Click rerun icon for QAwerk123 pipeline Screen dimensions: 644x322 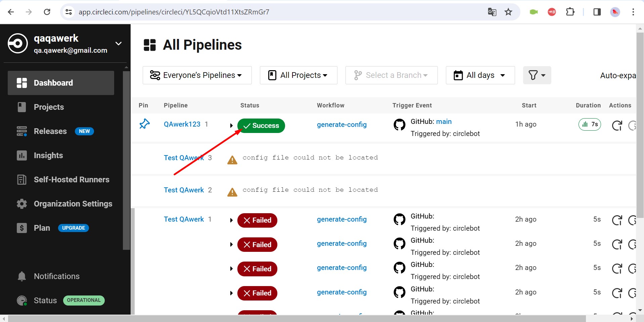click(x=617, y=126)
